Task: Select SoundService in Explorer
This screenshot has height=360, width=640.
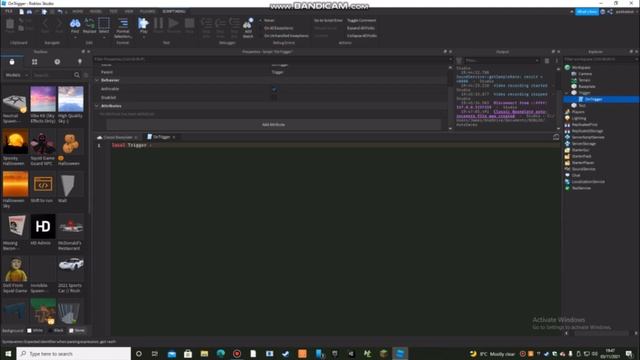Action: (583, 169)
